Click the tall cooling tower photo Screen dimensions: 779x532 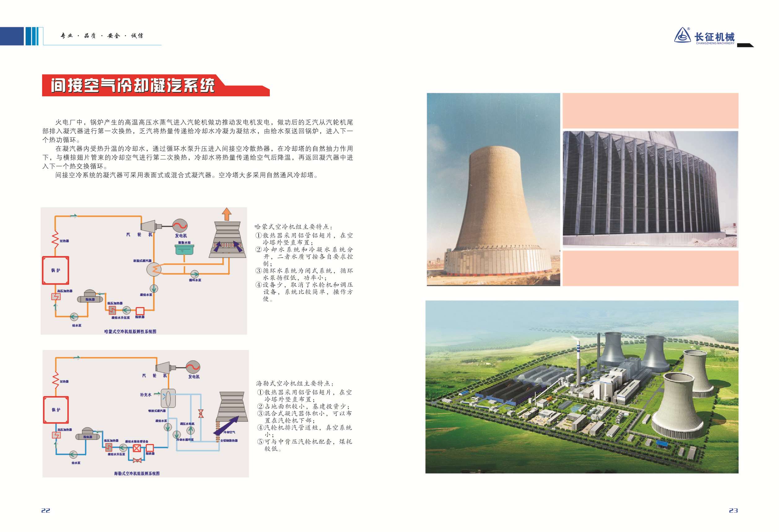point(493,189)
